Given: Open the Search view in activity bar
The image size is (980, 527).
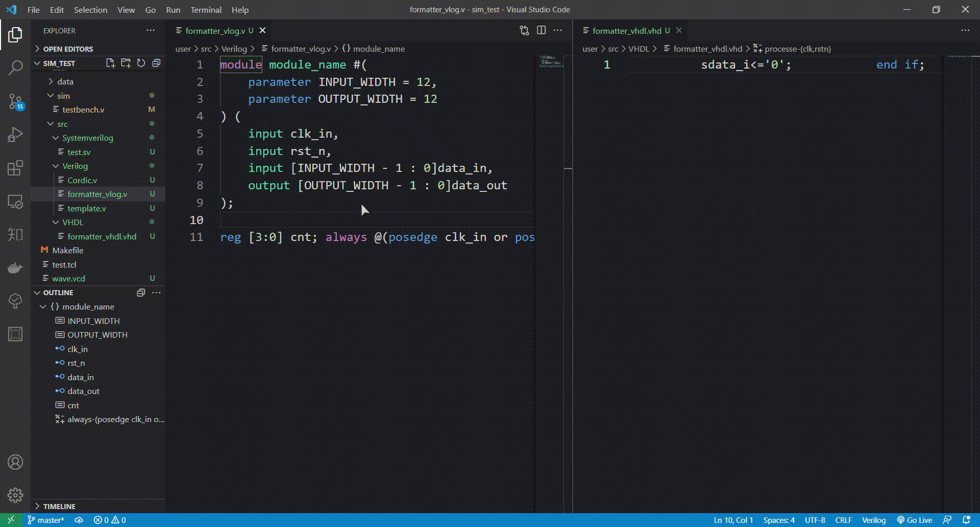Looking at the screenshot, I should (15, 67).
